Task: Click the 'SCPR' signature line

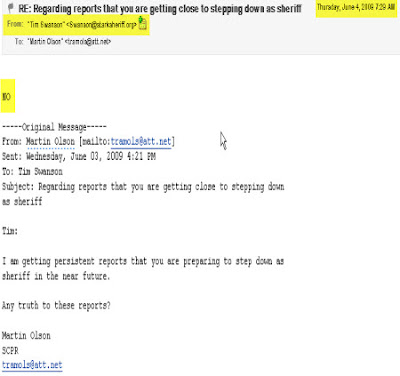Action: coord(10,351)
